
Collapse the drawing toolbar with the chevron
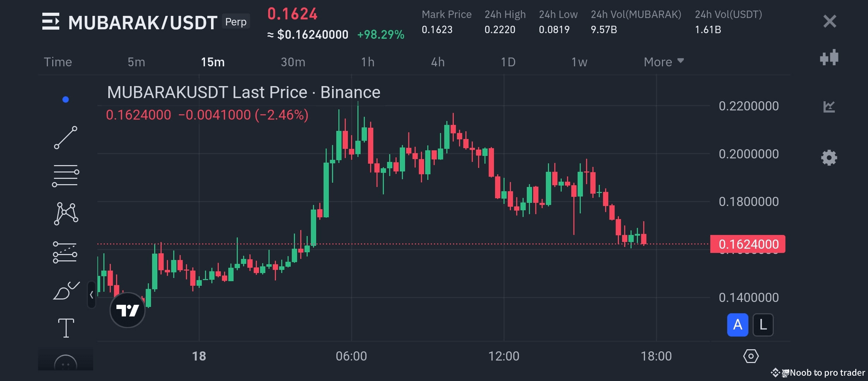click(91, 294)
